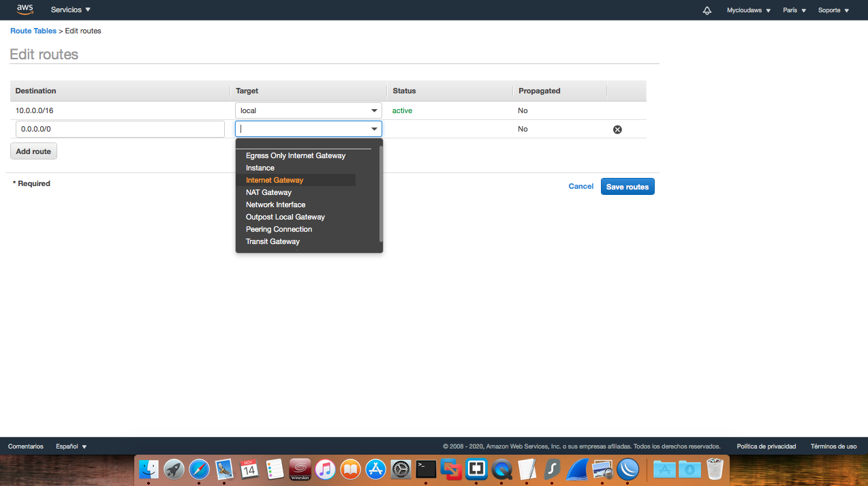Click the AWS logo in the navigation bar
Image resolution: width=868 pixels, height=486 pixels.
coord(25,10)
